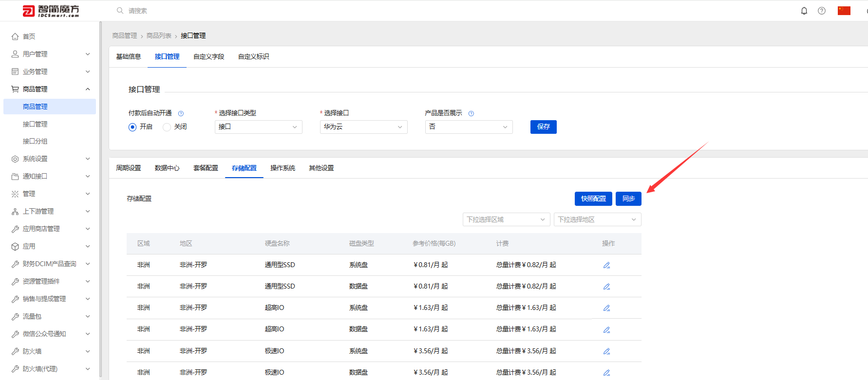The width and height of the screenshot is (868, 380).
Task: Expand the 业务管理 chevron
Action: click(x=88, y=72)
